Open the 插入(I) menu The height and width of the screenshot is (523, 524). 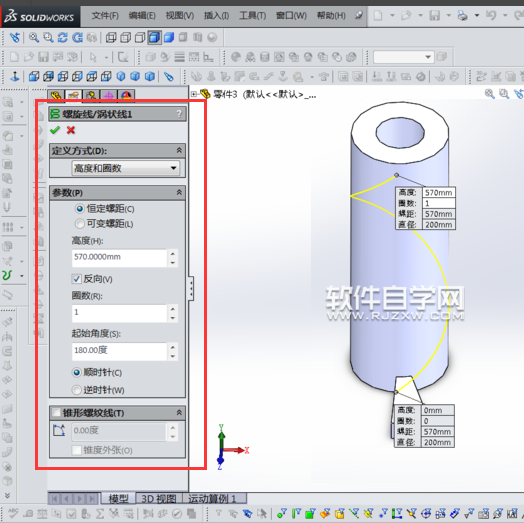pyautogui.click(x=217, y=16)
